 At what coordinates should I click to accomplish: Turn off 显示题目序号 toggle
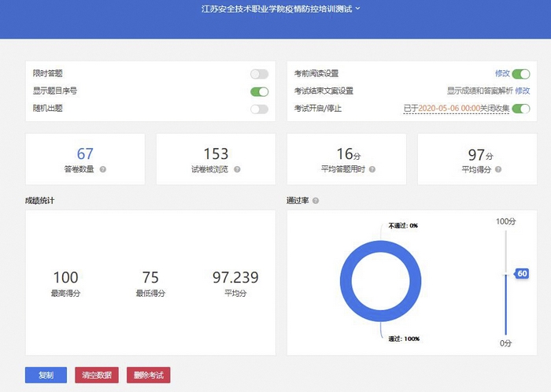pyautogui.click(x=259, y=91)
